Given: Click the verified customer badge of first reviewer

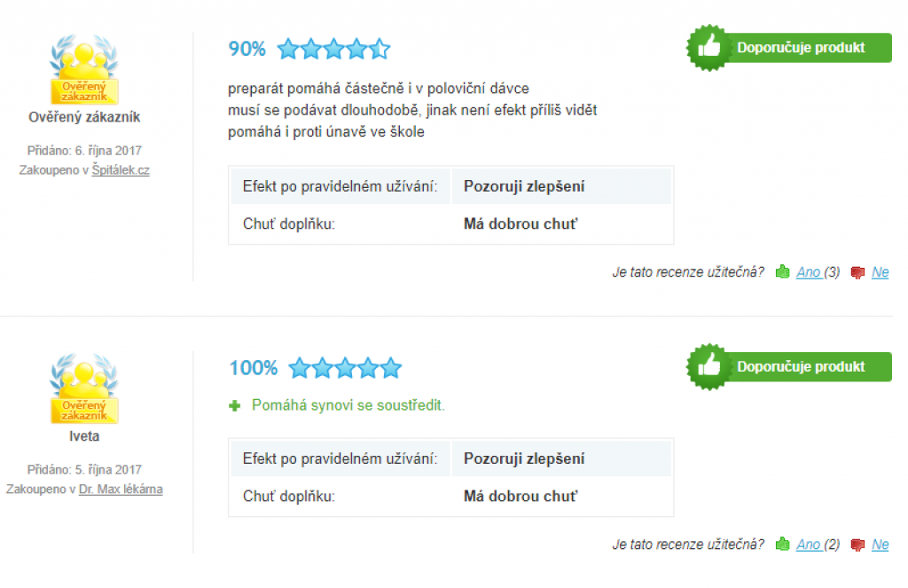Looking at the screenshot, I should pyautogui.click(x=84, y=69).
